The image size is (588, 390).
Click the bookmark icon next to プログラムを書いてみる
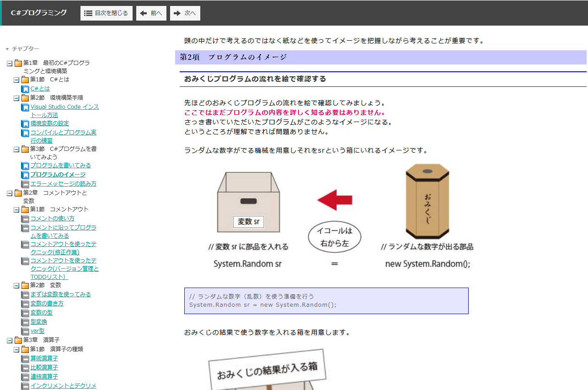click(25, 166)
